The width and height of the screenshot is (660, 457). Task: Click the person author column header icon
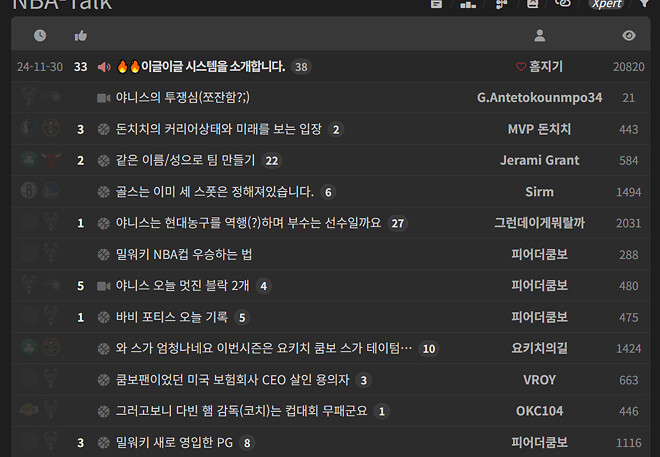(540, 35)
